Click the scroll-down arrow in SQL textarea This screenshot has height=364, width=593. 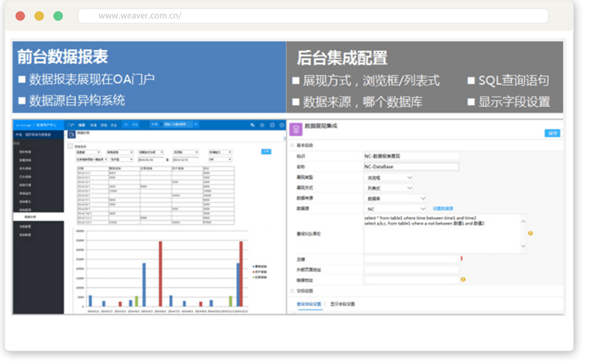click(523, 246)
